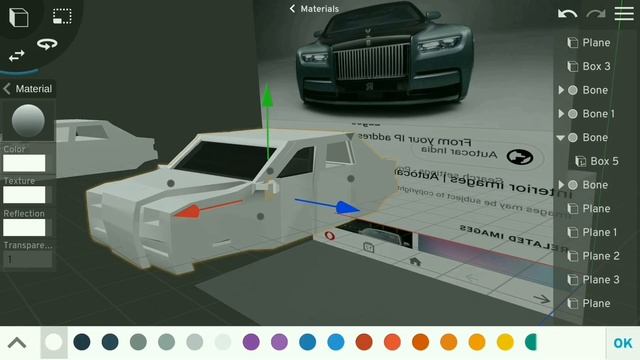Tap the gray material sphere preview
The height and width of the screenshot is (360, 640).
[28, 121]
